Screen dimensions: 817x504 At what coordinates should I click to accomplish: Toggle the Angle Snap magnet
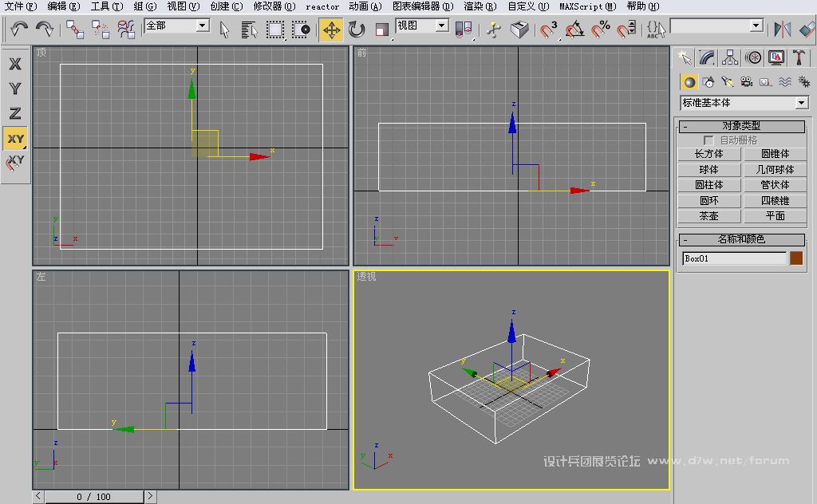pyautogui.click(x=574, y=30)
